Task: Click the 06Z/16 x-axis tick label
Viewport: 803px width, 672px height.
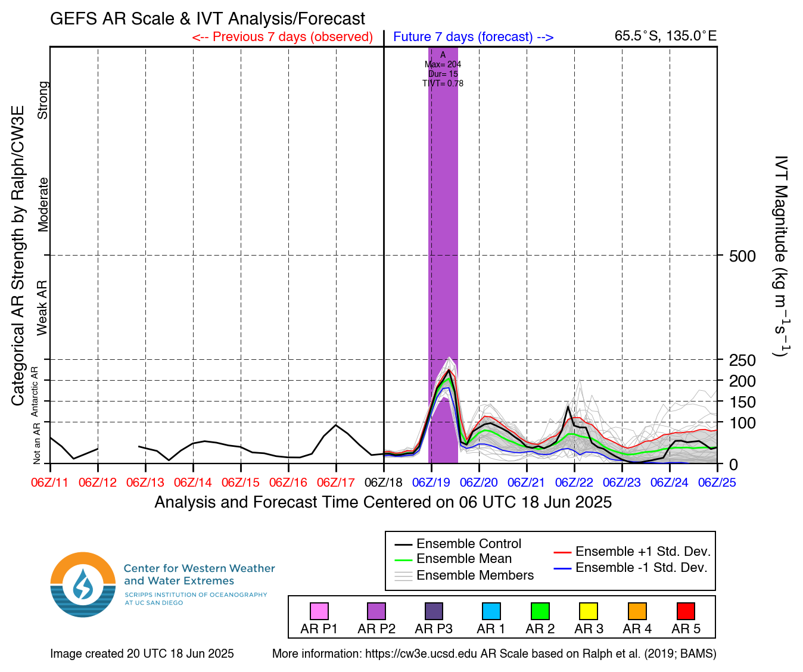Action: tap(288, 483)
